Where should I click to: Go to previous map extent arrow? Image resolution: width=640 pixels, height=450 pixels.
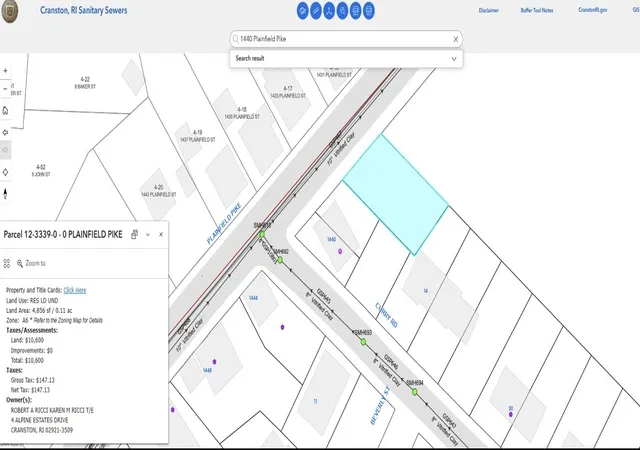5,132
